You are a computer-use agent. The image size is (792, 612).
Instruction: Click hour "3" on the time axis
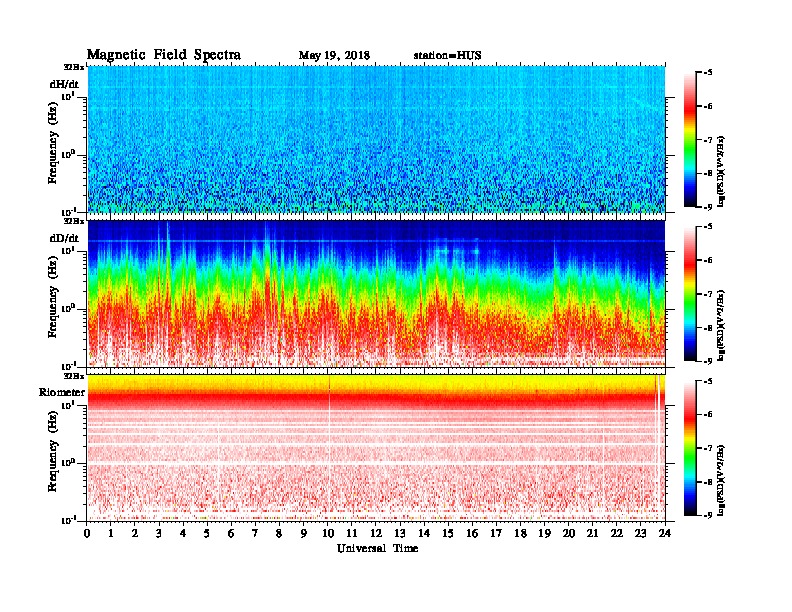click(159, 533)
